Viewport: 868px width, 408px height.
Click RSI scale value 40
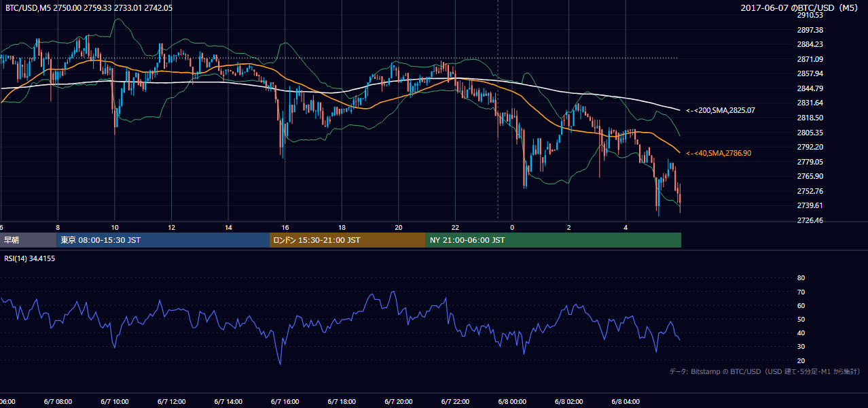pos(801,333)
